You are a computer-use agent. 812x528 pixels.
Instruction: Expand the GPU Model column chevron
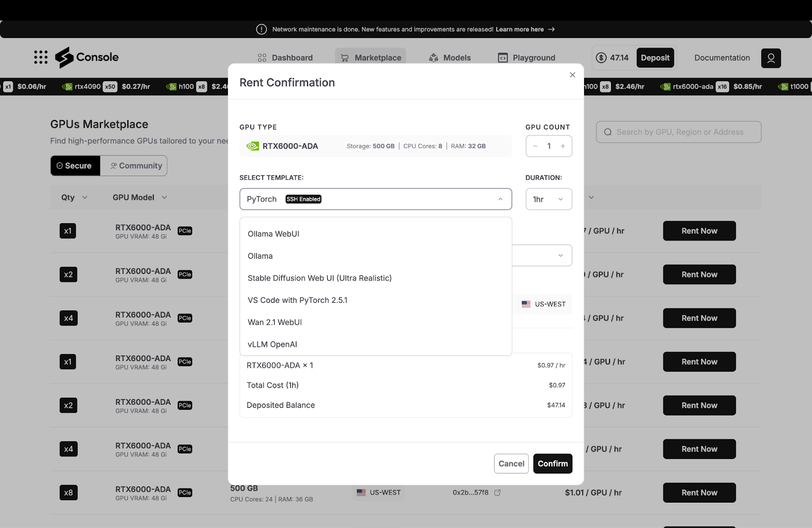tap(164, 197)
